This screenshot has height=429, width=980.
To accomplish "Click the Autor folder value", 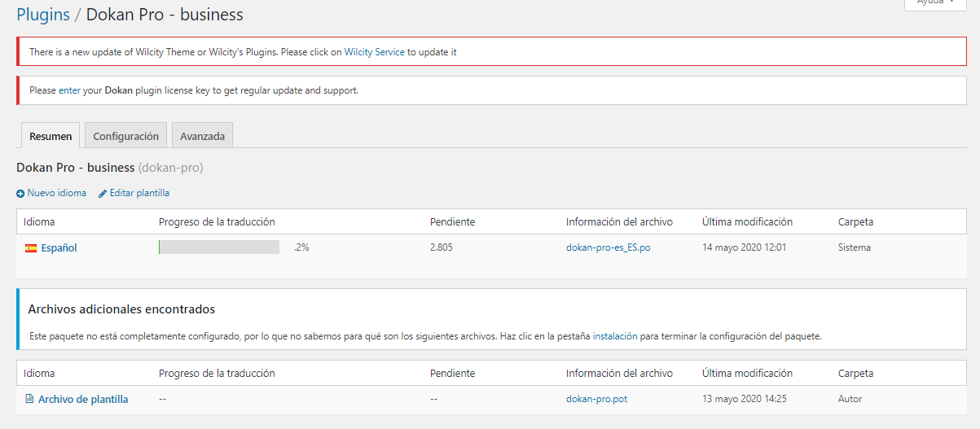I will [850, 399].
